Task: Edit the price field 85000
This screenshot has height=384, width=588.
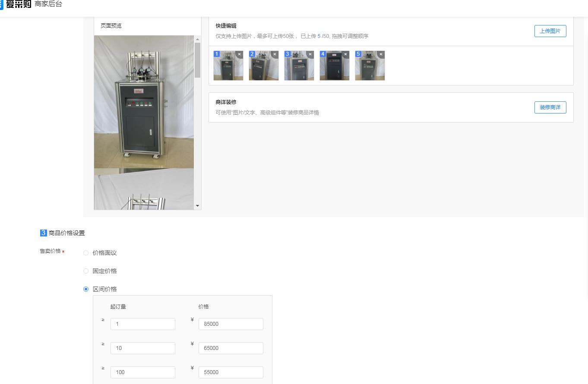Action: click(x=231, y=324)
